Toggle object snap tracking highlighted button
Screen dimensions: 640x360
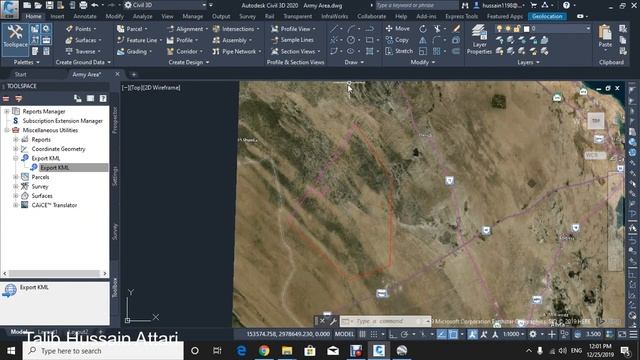click(x=442, y=334)
